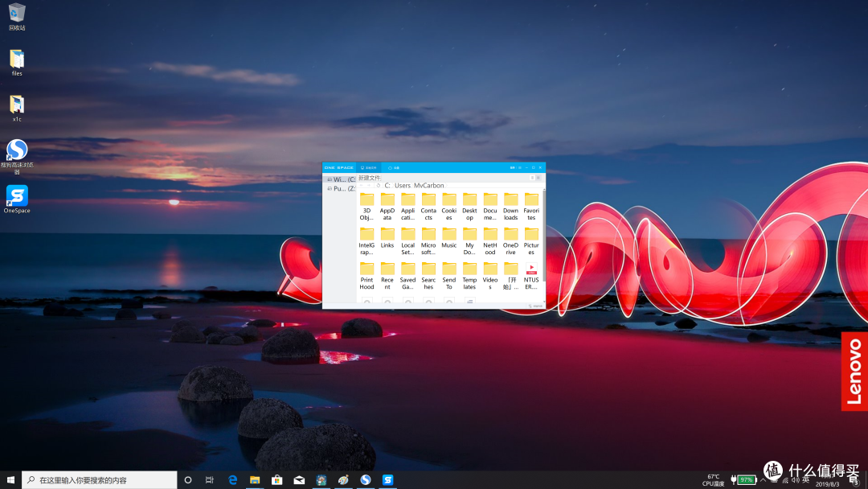
Task: Open Cortana circle on taskbar
Action: coord(187,480)
